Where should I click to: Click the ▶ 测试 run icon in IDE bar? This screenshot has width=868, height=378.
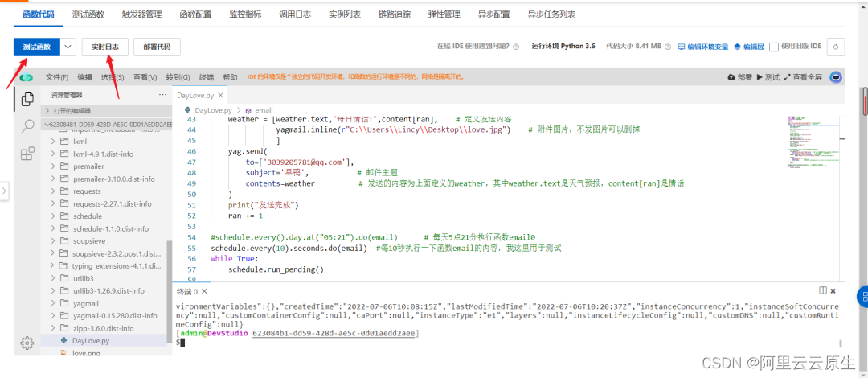(x=759, y=77)
